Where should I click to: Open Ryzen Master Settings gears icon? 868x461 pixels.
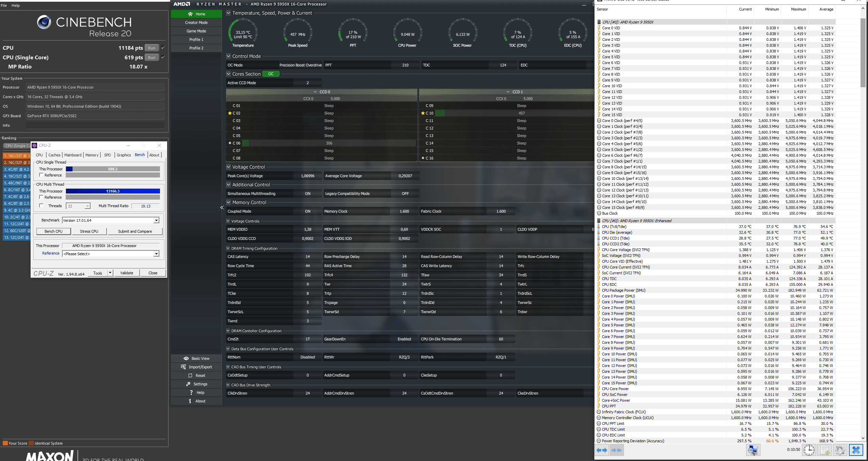(188, 384)
